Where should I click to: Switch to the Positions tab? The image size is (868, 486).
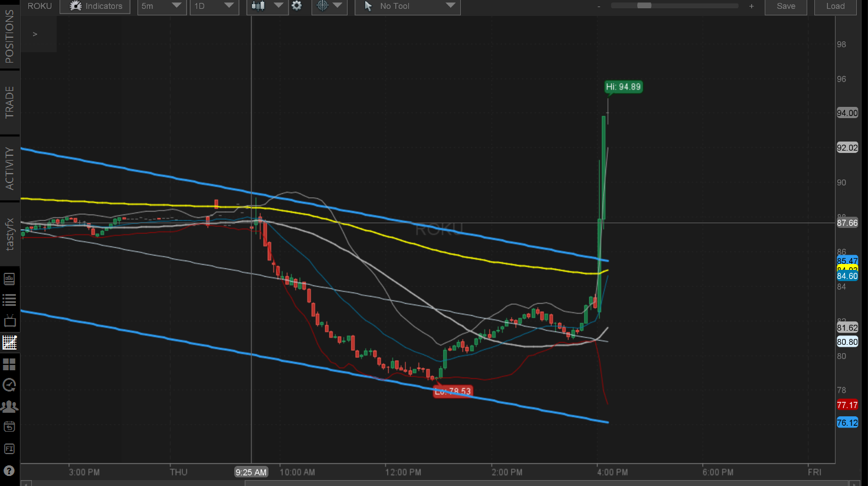pyautogui.click(x=9, y=35)
